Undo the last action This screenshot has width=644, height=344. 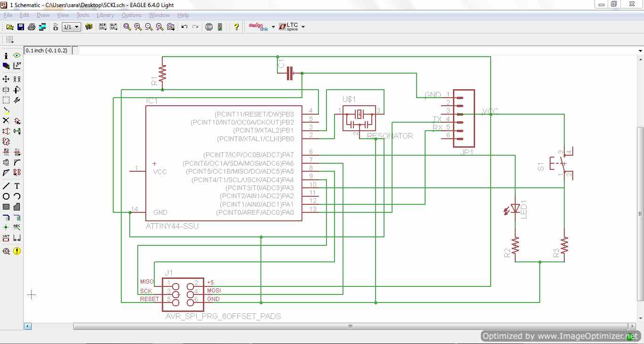pos(184,27)
